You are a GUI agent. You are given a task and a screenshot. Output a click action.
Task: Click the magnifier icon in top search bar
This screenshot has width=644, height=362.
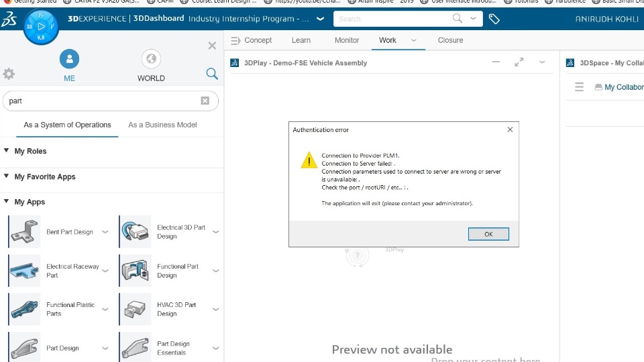(457, 19)
